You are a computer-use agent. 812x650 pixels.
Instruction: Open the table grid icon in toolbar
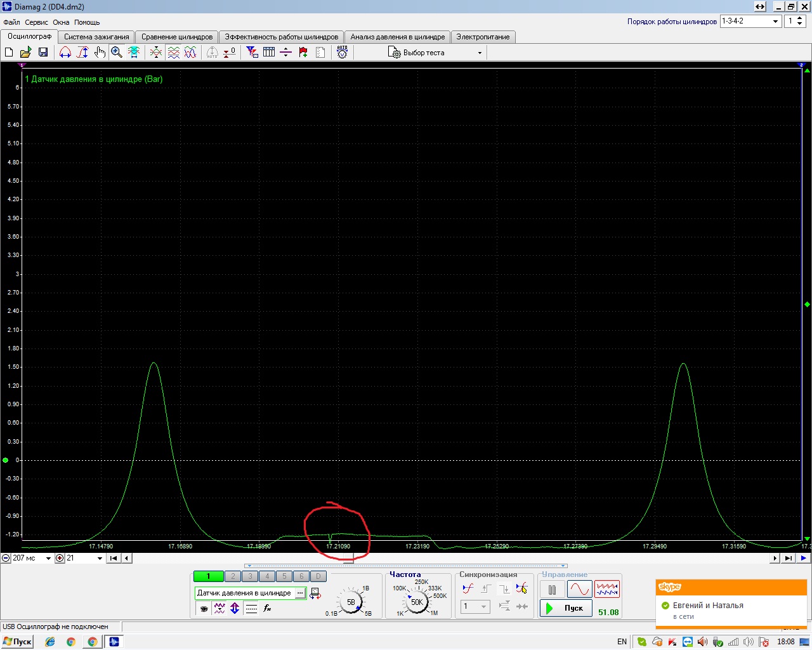pos(269,53)
